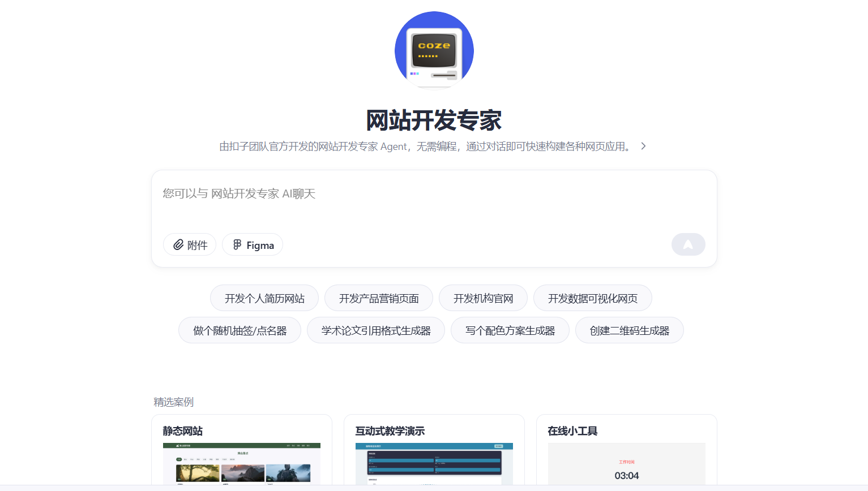Choose the 做个随机抽签/点名器 prompt
This screenshot has height=491, width=868.
[240, 330]
